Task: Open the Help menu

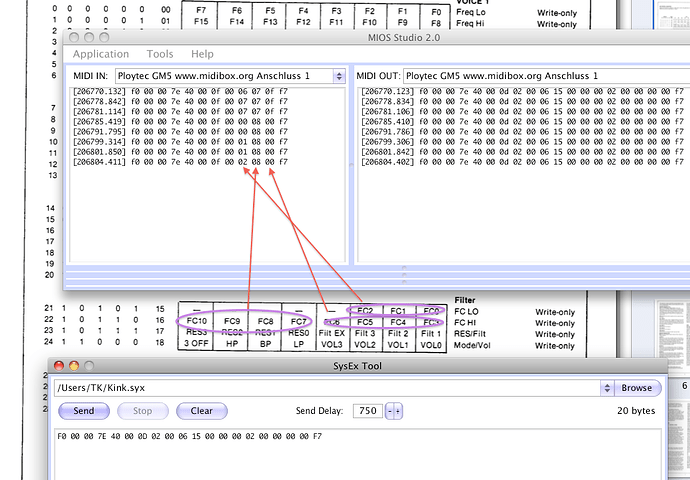Action: pyautogui.click(x=202, y=54)
